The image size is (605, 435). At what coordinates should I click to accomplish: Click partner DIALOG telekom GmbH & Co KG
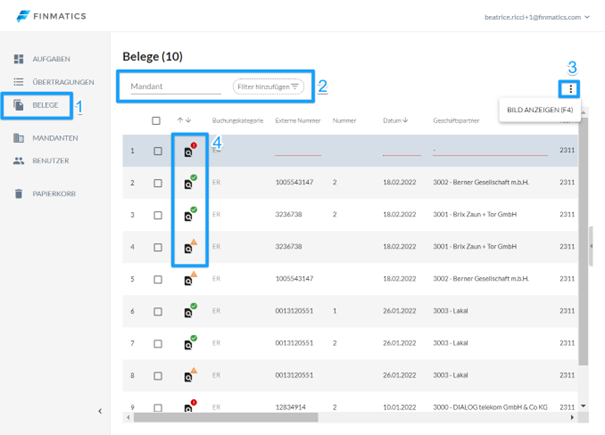click(490, 407)
